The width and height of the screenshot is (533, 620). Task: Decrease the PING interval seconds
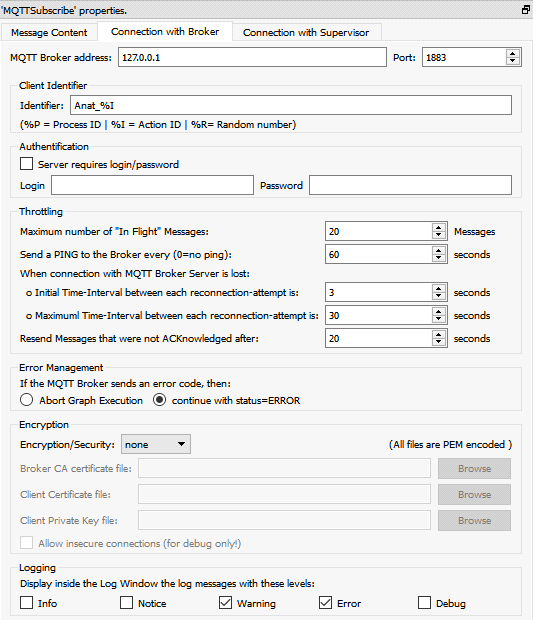click(x=439, y=258)
